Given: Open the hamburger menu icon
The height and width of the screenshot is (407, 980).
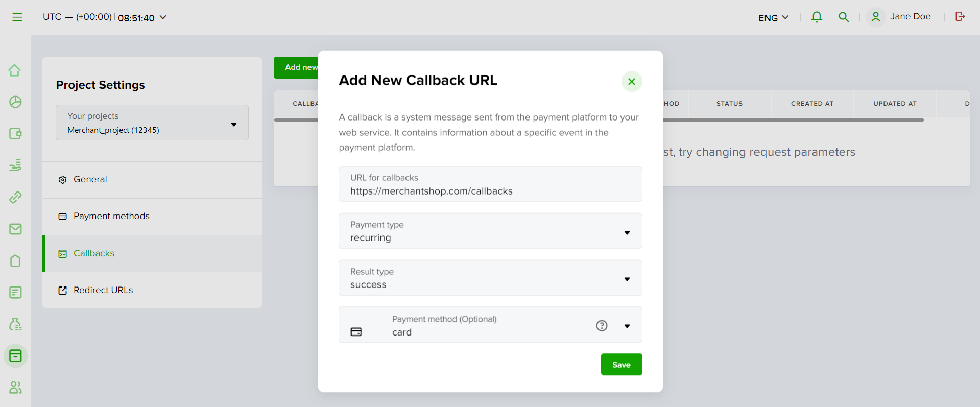Looking at the screenshot, I should (17, 17).
